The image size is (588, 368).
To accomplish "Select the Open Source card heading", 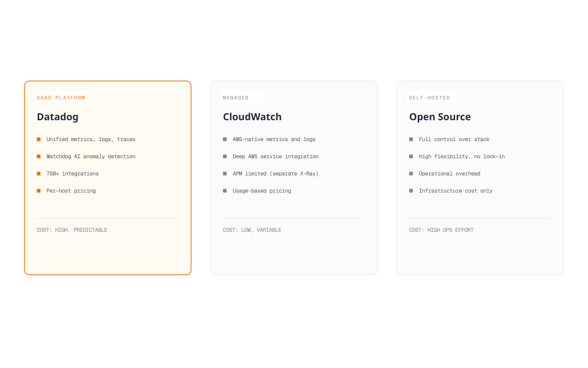I will coord(440,117).
